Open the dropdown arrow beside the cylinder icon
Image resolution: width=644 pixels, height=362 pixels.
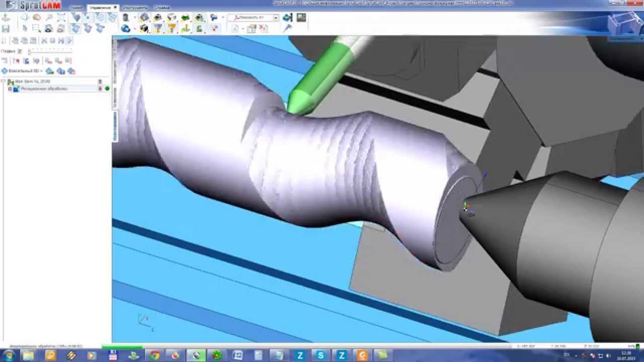(x=134, y=17)
